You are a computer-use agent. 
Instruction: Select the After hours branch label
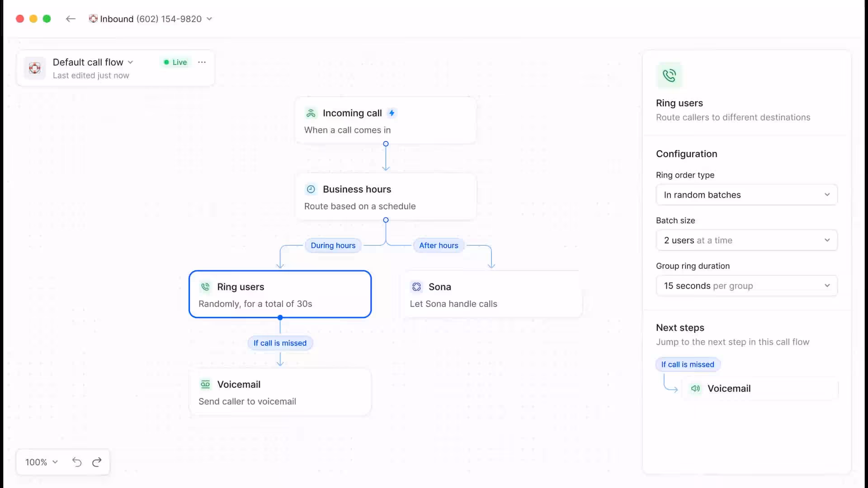438,245
